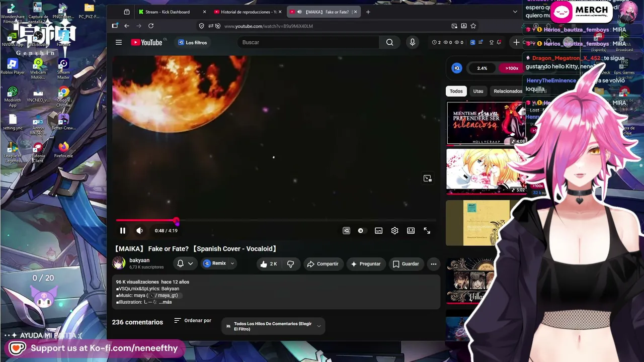
Task: Select the Todos filter chip
Action: tap(456, 91)
